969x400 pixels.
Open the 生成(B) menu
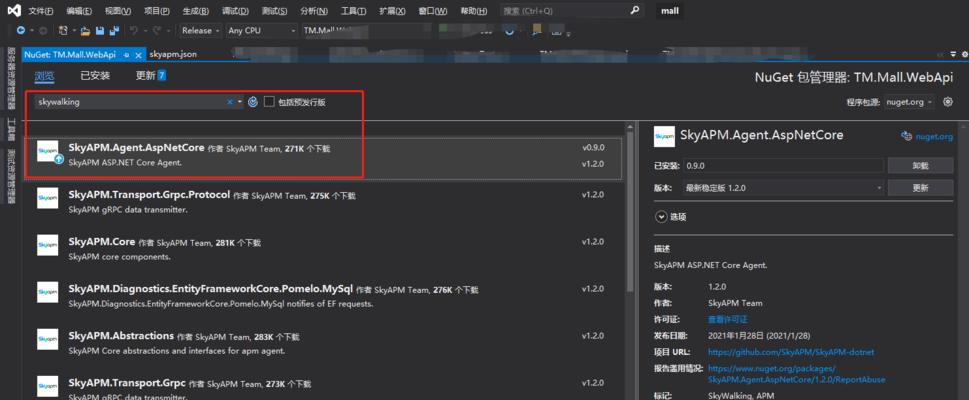[x=196, y=11]
